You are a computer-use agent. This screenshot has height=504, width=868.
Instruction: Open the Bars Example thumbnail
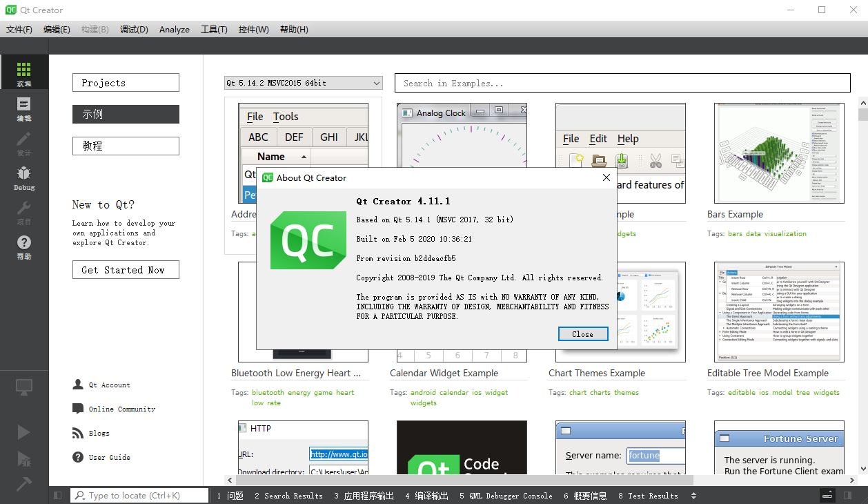pyautogui.click(x=779, y=153)
